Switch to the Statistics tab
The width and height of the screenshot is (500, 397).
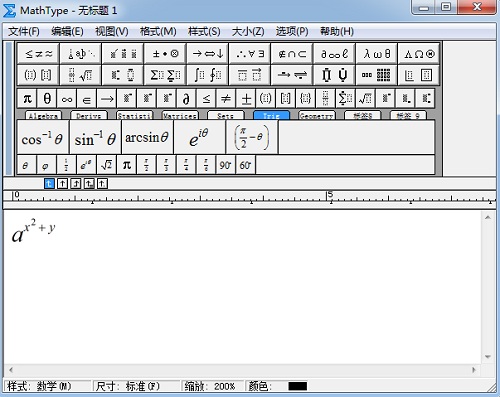(x=135, y=116)
